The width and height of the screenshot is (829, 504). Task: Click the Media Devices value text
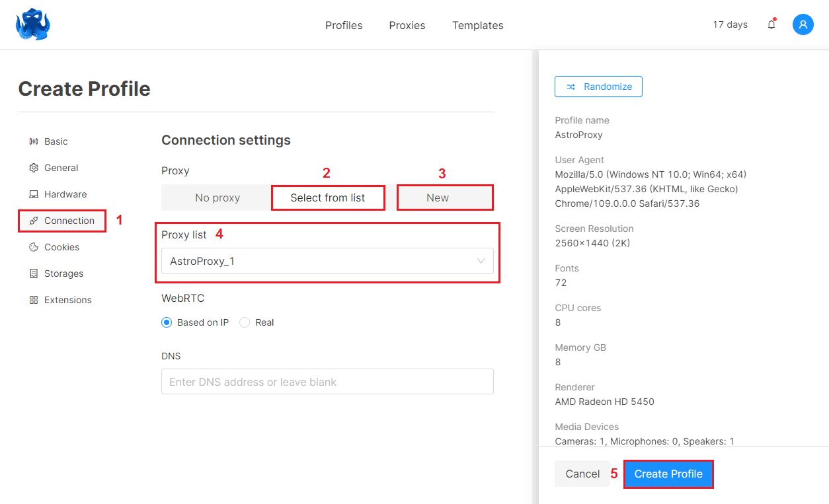645,441
